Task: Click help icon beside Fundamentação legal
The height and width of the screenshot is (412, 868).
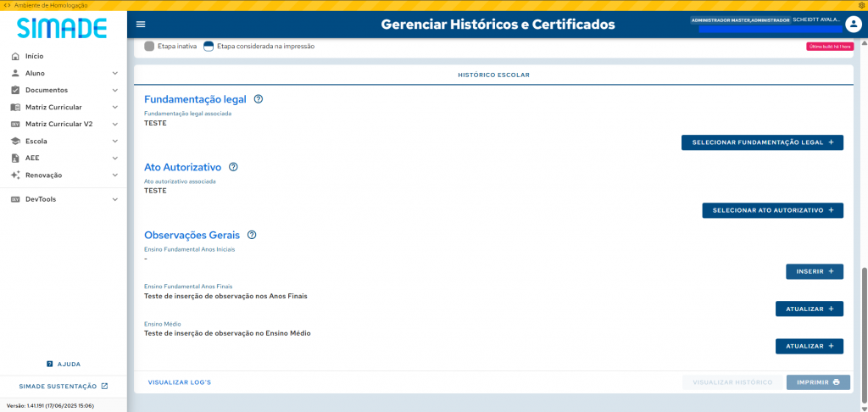Action: [259, 99]
